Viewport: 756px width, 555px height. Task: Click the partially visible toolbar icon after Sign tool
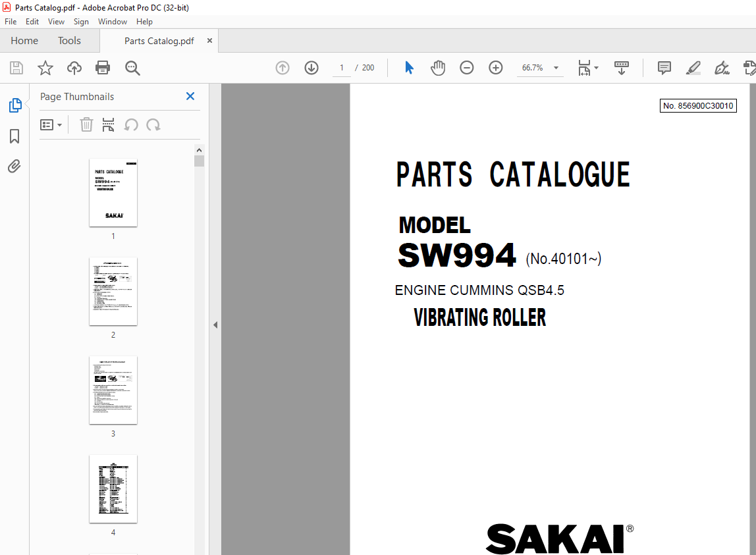(x=749, y=68)
